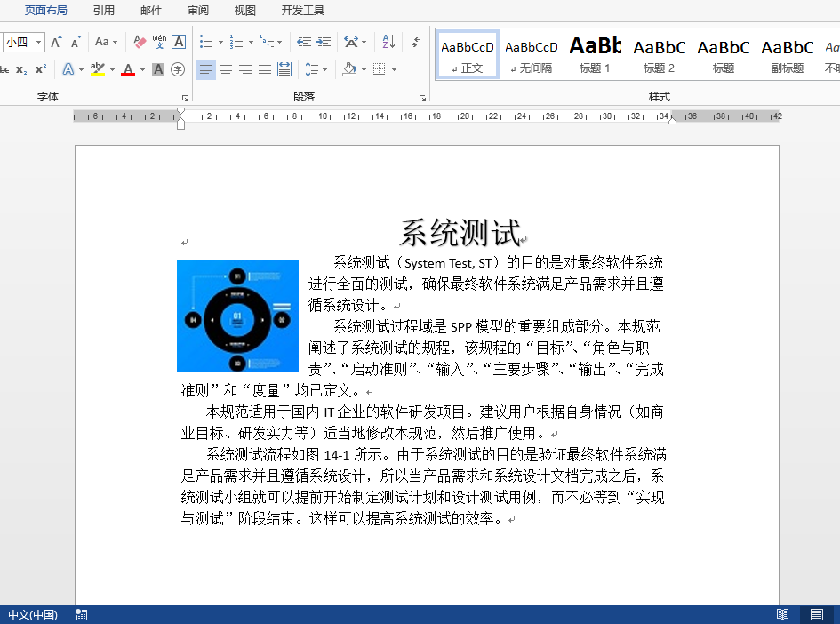This screenshot has height=624, width=840.
Task: Apply the 标题 1 style
Action: click(x=594, y=56)
